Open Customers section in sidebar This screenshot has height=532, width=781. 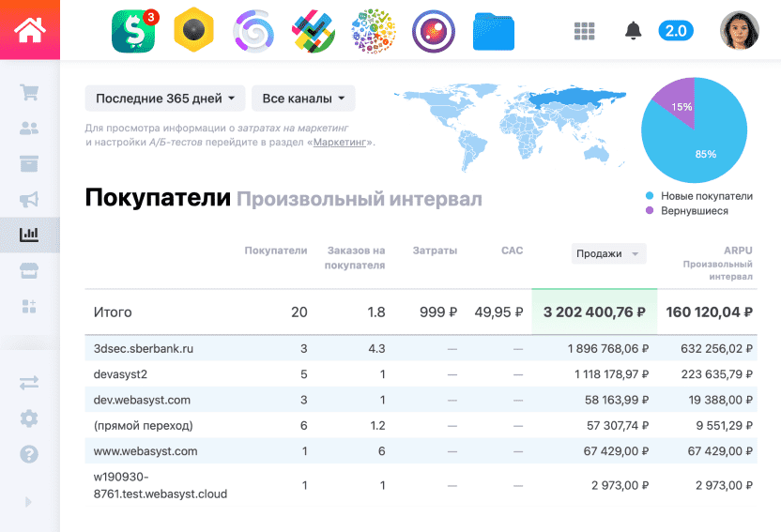[29, 128]
